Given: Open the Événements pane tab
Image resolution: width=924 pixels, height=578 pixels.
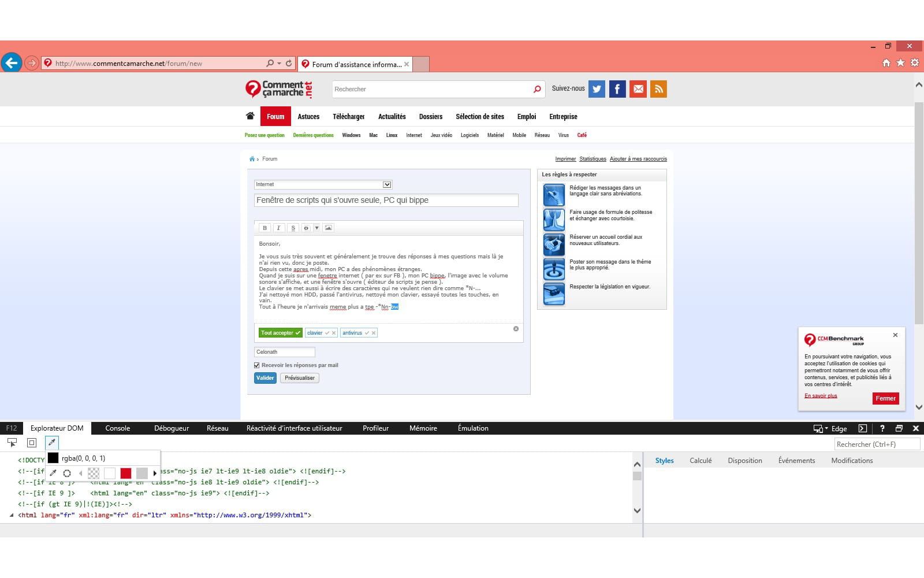Looking at the screenshot, I should click(796, 461).
